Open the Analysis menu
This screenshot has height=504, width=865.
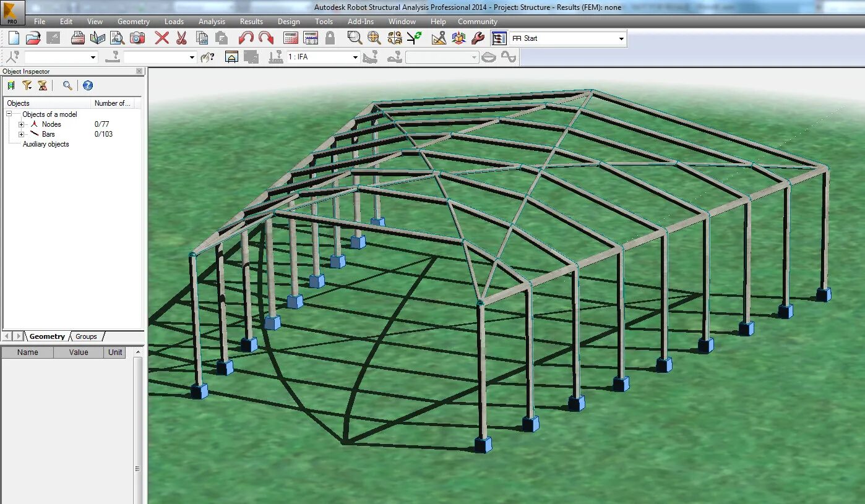coord(212,21)
